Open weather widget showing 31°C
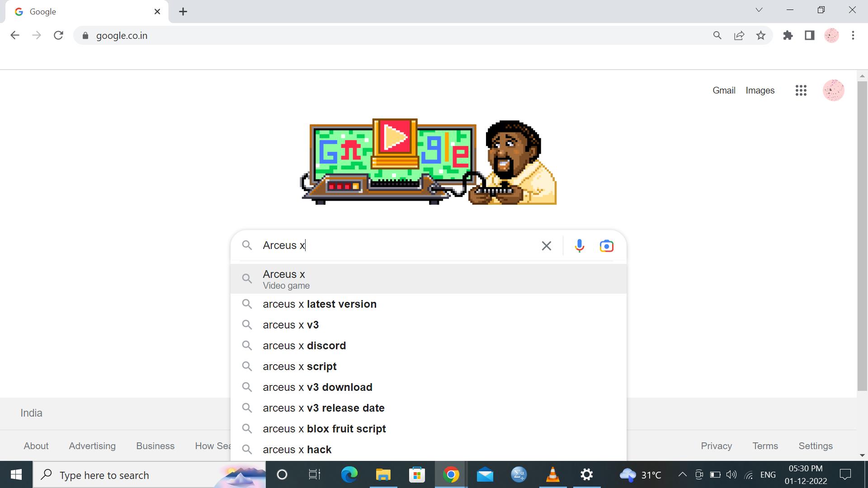Viewport: 868px width, 488px height. pos(641,475)
